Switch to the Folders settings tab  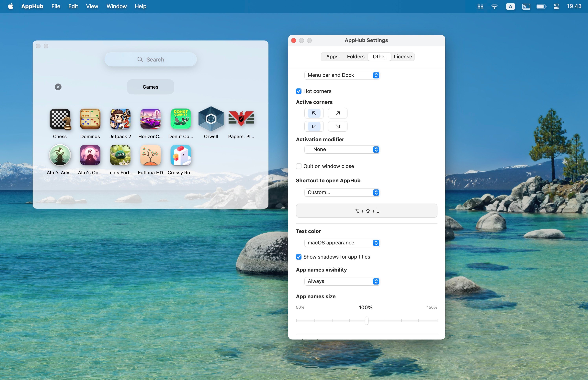click(355, 57)
